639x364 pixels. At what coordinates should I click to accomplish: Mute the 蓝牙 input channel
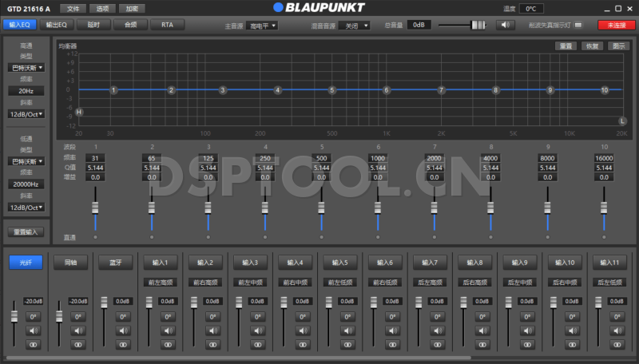[123, 330]
